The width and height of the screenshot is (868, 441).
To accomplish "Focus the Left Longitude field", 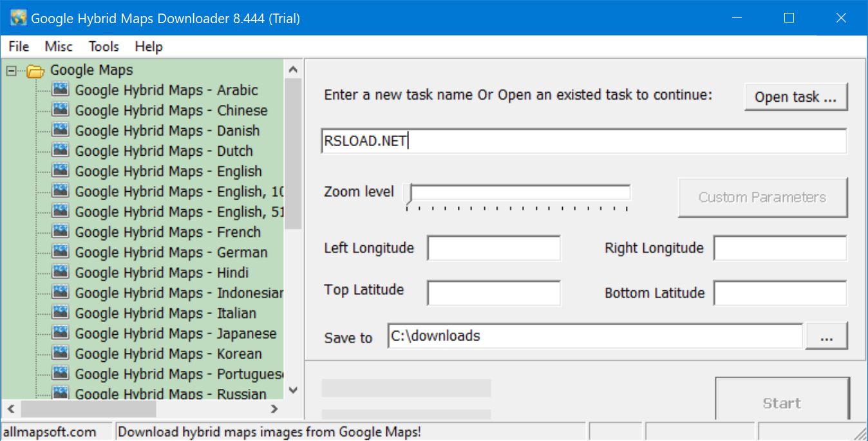I will 494,248.
